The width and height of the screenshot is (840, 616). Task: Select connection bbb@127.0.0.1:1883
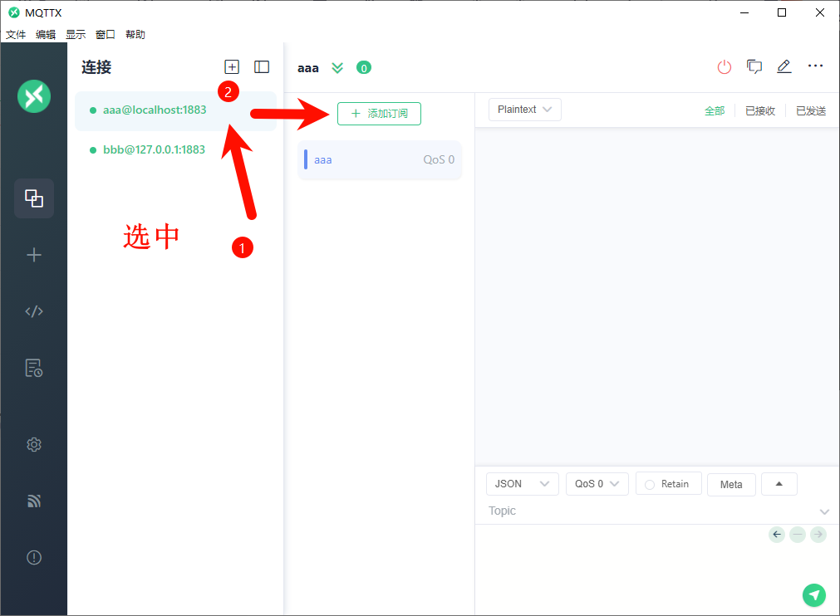coord(175,150)
